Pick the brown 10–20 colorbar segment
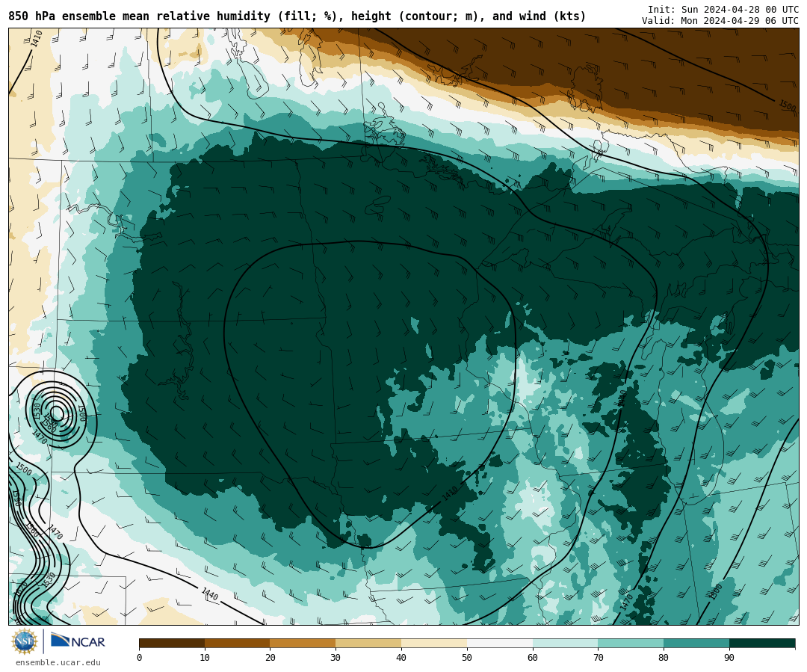 click(238, 643)
